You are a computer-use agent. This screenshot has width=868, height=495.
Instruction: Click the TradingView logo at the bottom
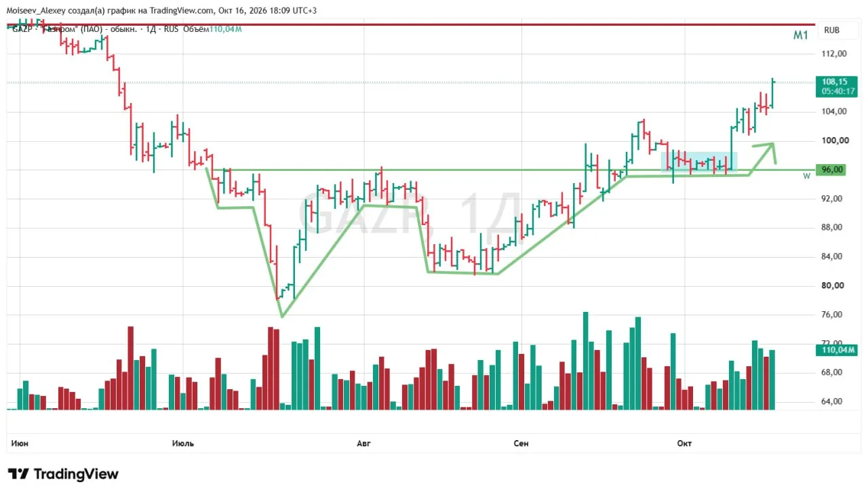pyautogui.click(x=63, y=474)
